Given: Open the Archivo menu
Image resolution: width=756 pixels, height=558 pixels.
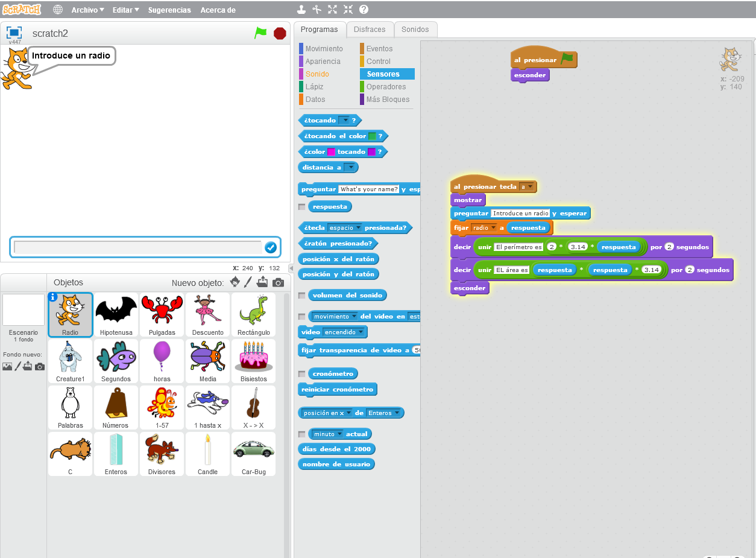Looking at the screenshot, I should tap(86, 10).
